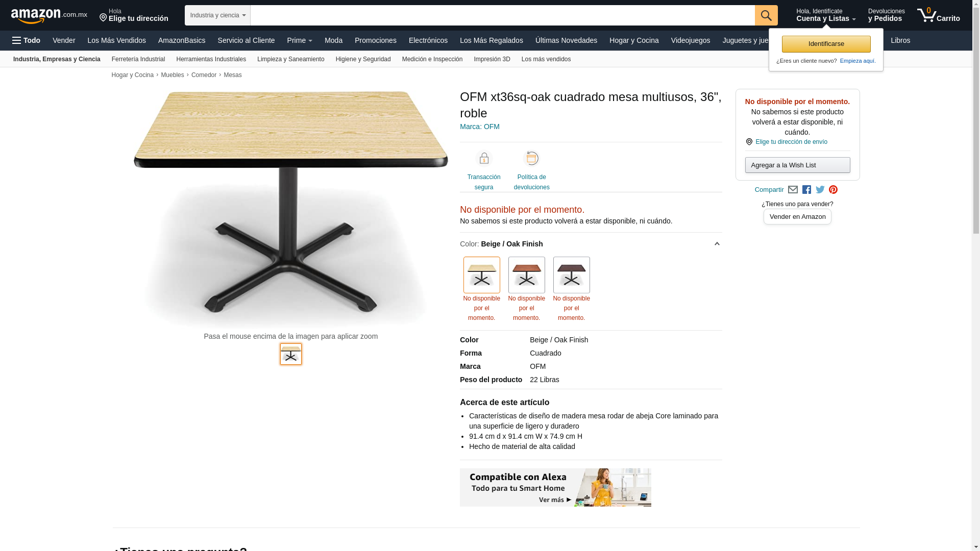This screenshot has height=551, width=980.
Task: Open the Todo hamburger menu
Action: pyautogui.click(x=26, y=40)
